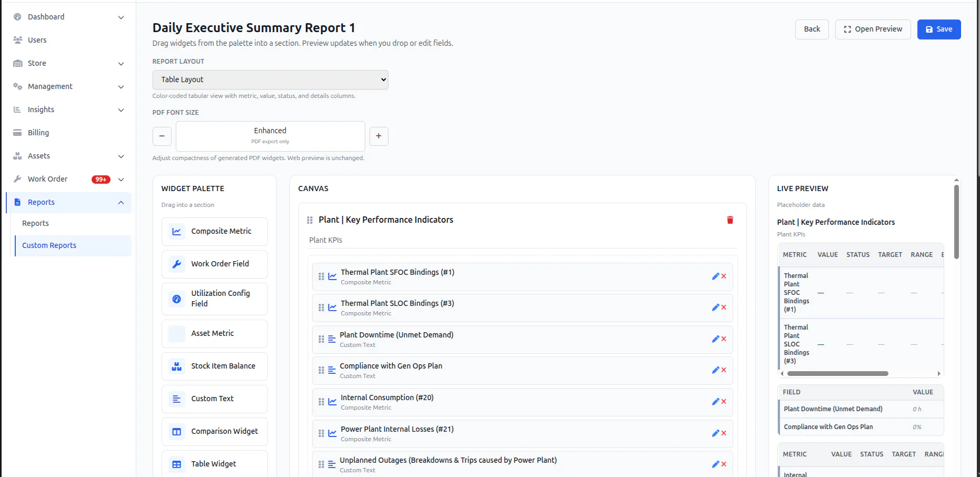
Task: Grab the section drag handle for Plant KPIs
Action: [x=309, y=220]
